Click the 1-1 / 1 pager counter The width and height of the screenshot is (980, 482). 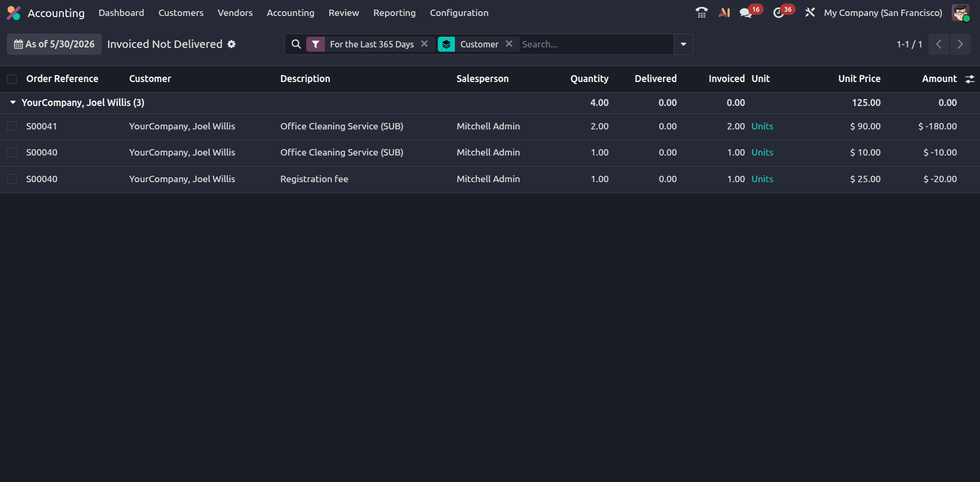tap(909, 44)
